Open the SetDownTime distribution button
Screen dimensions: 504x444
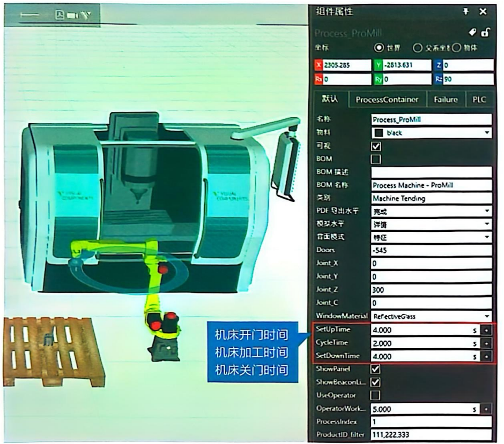point(486,356)
